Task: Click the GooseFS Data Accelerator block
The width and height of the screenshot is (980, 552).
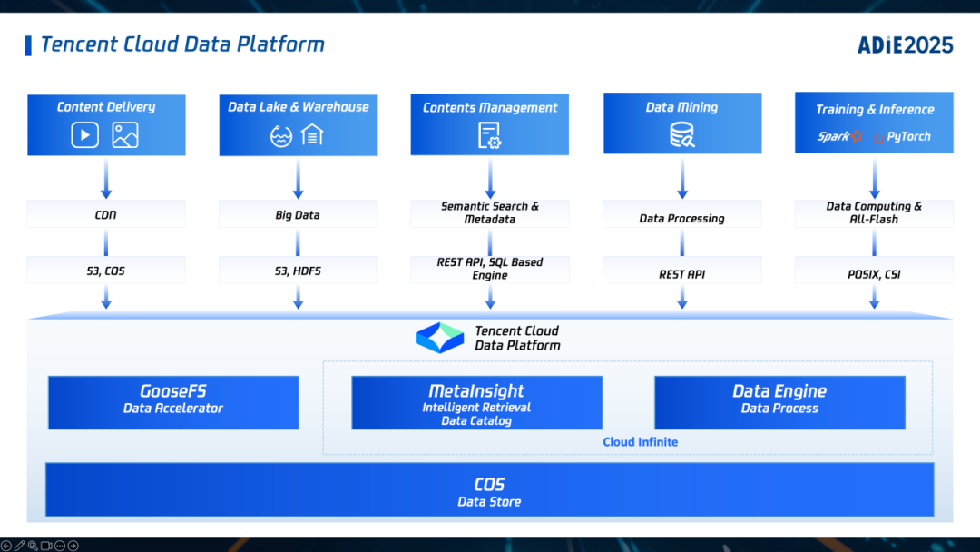Action: (x=173, y=402)
